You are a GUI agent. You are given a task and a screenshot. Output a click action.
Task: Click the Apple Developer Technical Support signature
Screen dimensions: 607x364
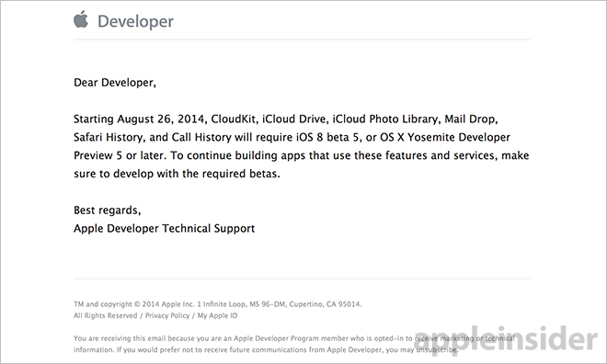click(x=164, y=229)
